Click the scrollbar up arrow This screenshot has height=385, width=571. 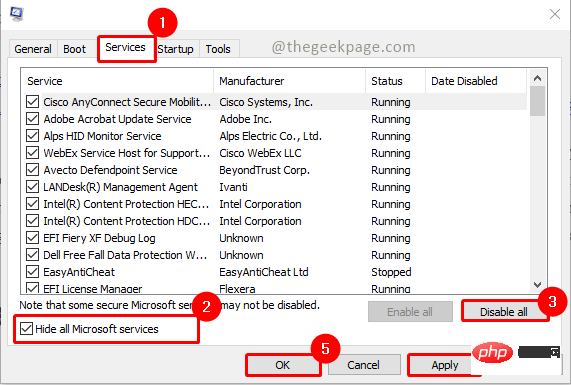tap(537, 78)
